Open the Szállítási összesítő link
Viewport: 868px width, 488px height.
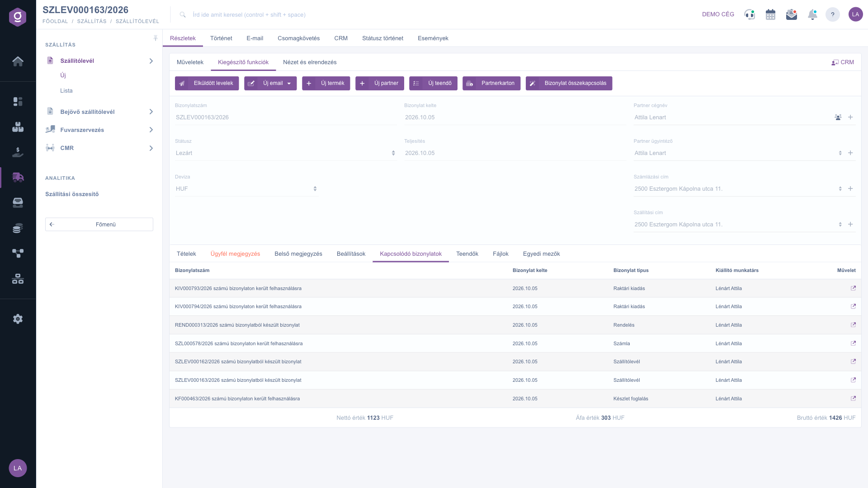(72, 194)
